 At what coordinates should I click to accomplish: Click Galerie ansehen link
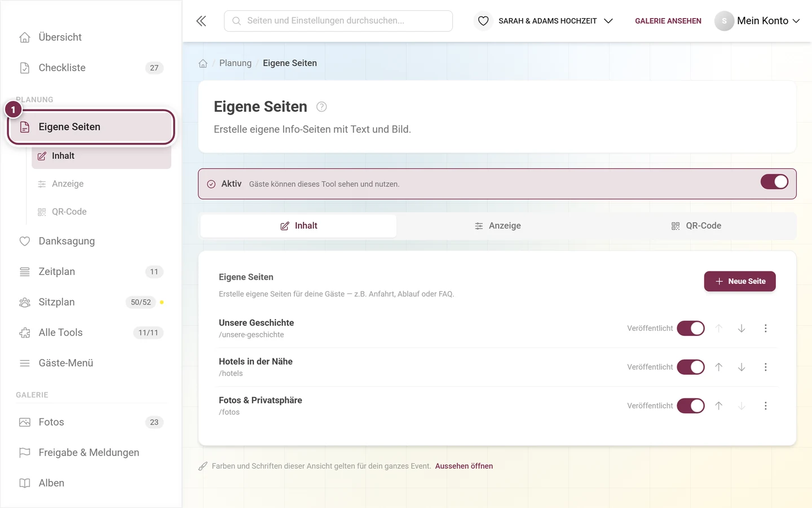[668, 21]
